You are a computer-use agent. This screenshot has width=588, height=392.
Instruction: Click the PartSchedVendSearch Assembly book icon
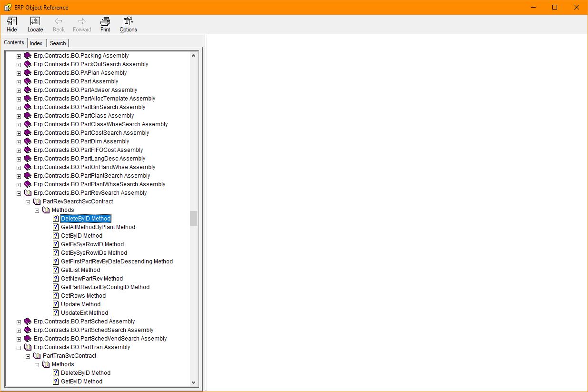28,339
